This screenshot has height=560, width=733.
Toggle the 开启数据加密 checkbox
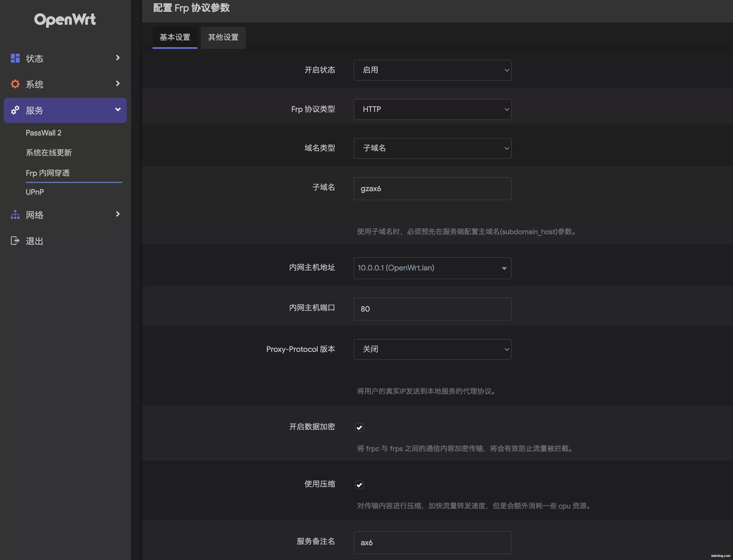[x=359, y=427]
